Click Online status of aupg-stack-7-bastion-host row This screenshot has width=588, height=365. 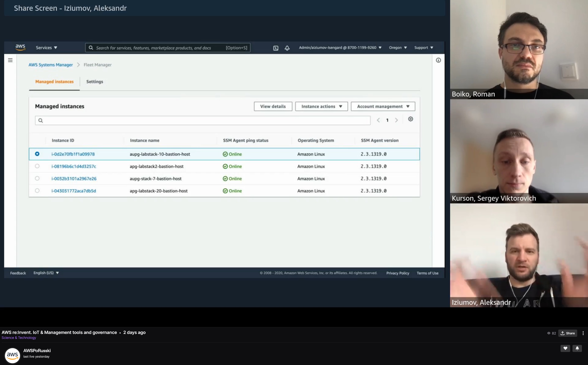point(232,179)
